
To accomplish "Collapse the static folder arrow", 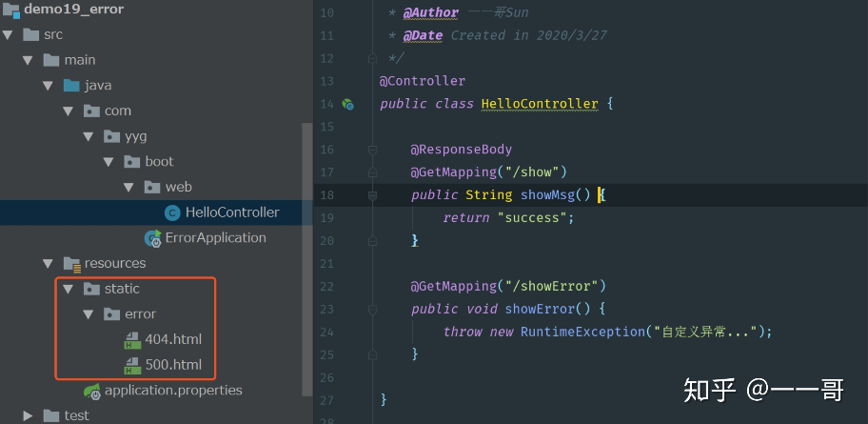I will [x=69, y=289].
